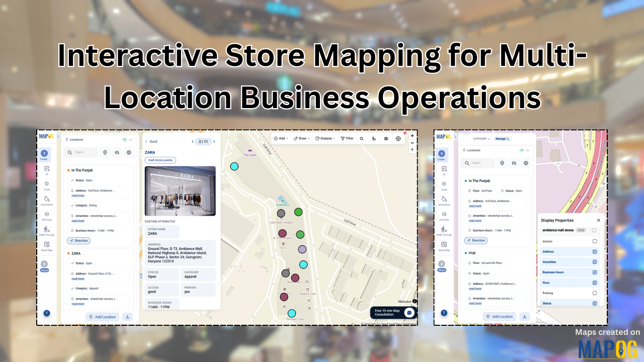The image size is (644, 362).
Task: Click Create step 1 in left screenshot sidebar
Action: 44,154
